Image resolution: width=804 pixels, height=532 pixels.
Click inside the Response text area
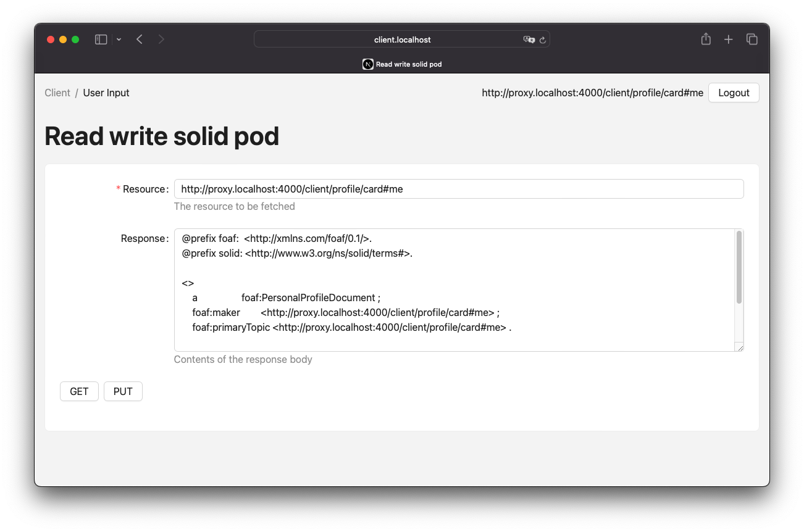pyautogui.click(x=459, y=290)
